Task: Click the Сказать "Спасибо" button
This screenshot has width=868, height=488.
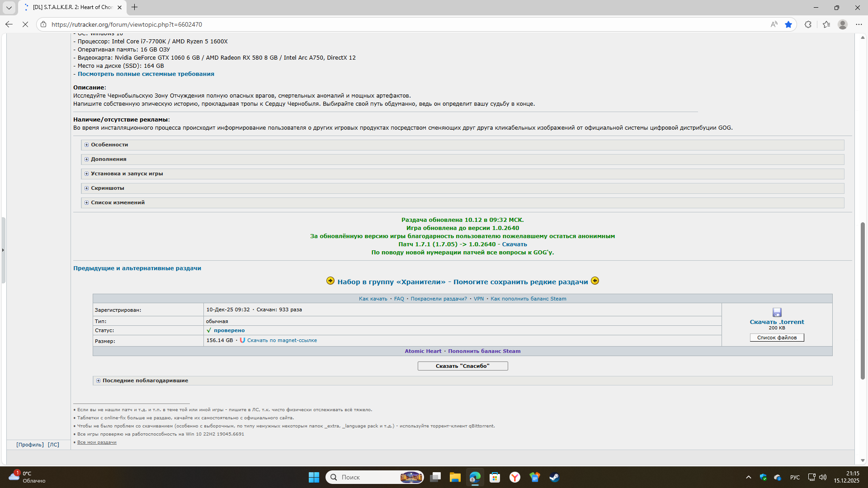Action: click(462, 366)
